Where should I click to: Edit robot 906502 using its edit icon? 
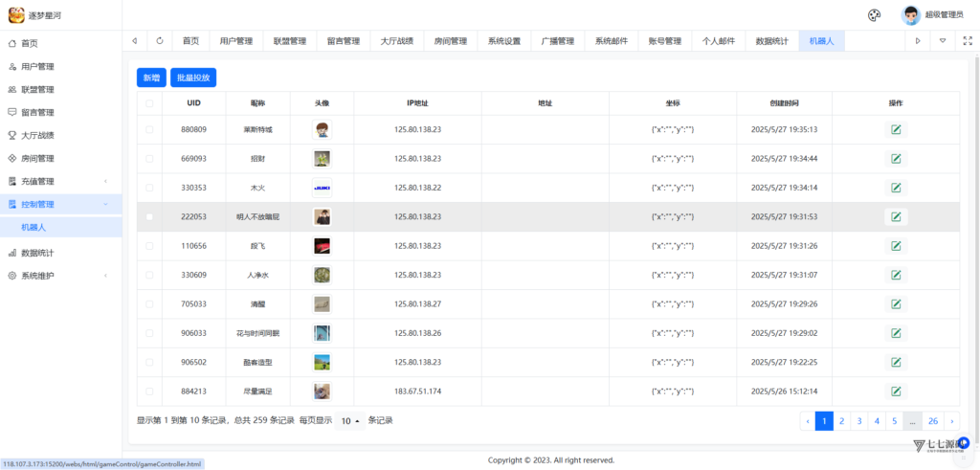(896, 363)
